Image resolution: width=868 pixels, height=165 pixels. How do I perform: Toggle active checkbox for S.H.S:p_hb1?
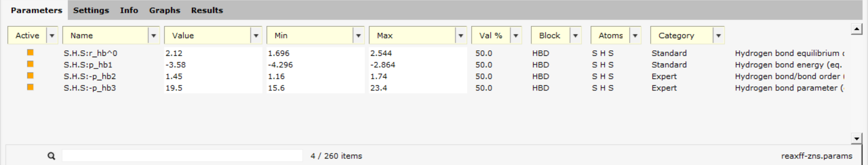[x=30, y=64]
